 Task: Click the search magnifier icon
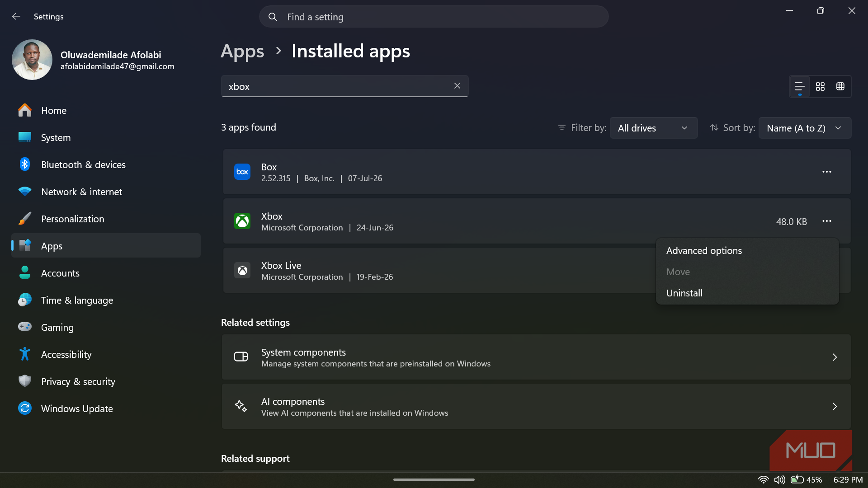coord(273,17)
